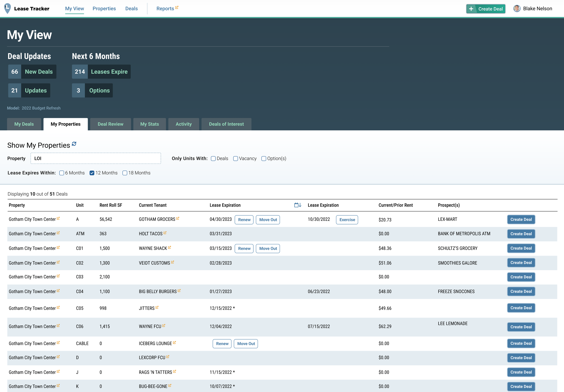Click the 214 Leases Expire tile
564x392 pixels.
(101, 72)
